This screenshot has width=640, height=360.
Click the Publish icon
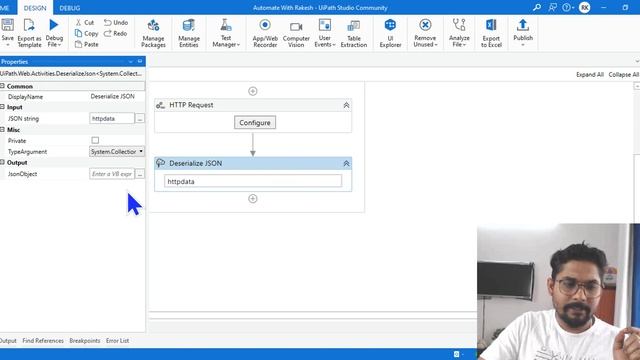point(522,25)
